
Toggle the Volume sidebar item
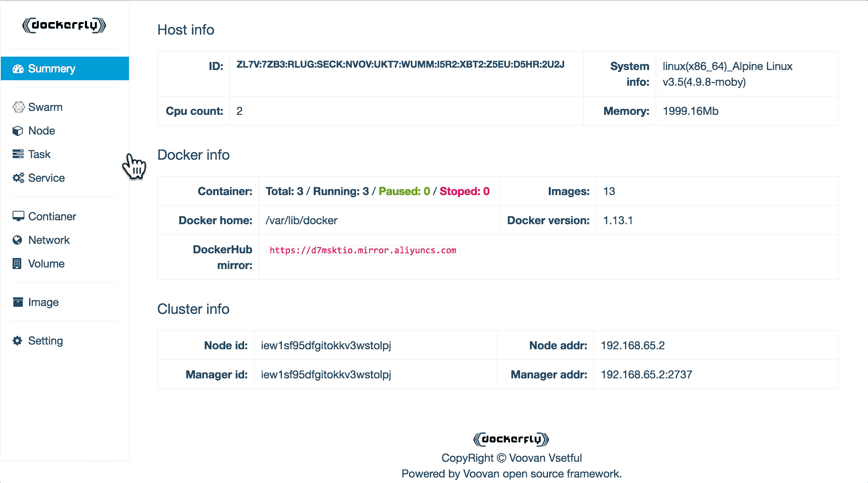click(x=47, y=264)
